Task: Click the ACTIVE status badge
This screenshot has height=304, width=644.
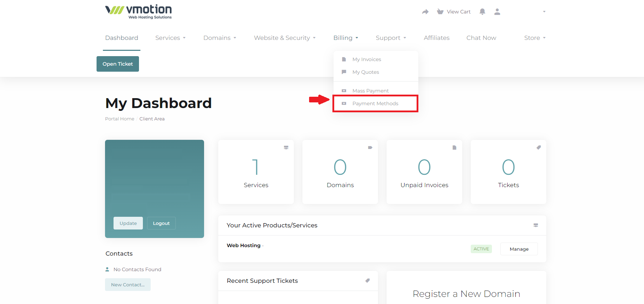Action: pyautogui.click(x=481, y=249)
